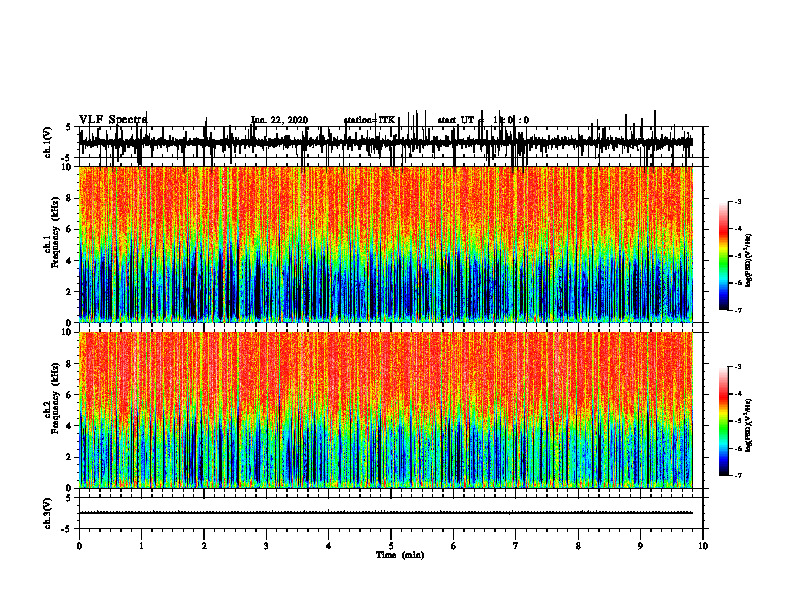This screenshot has width=792, height=612.
Task: Click the '-3' tick on ch.2 colorbar
Action: pos(738,367)
